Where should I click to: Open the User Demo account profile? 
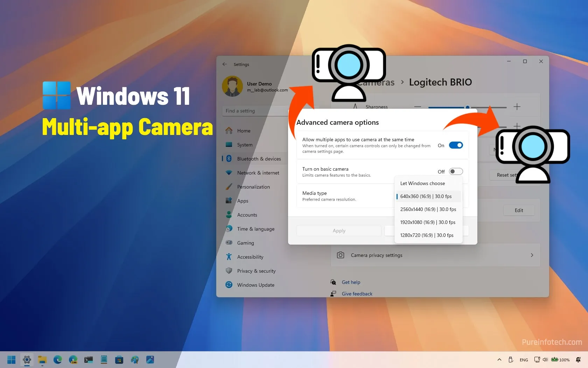click(255, 86)
